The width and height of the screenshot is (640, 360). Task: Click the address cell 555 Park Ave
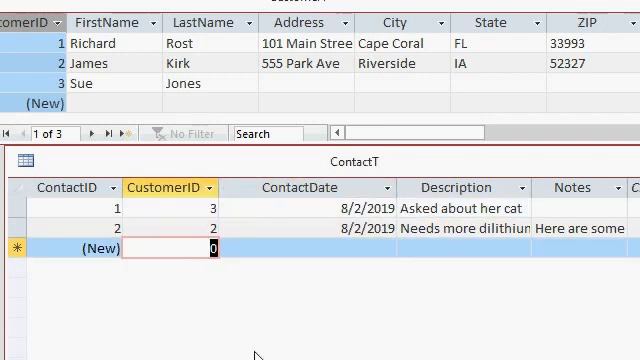[307, 63]
